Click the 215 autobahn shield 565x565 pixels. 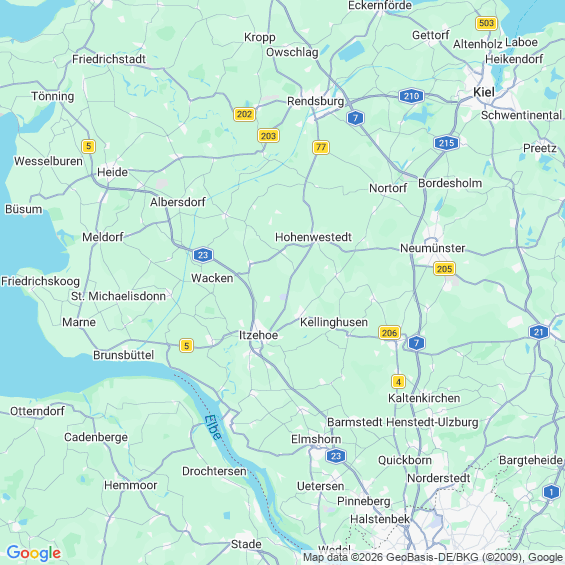446,143
